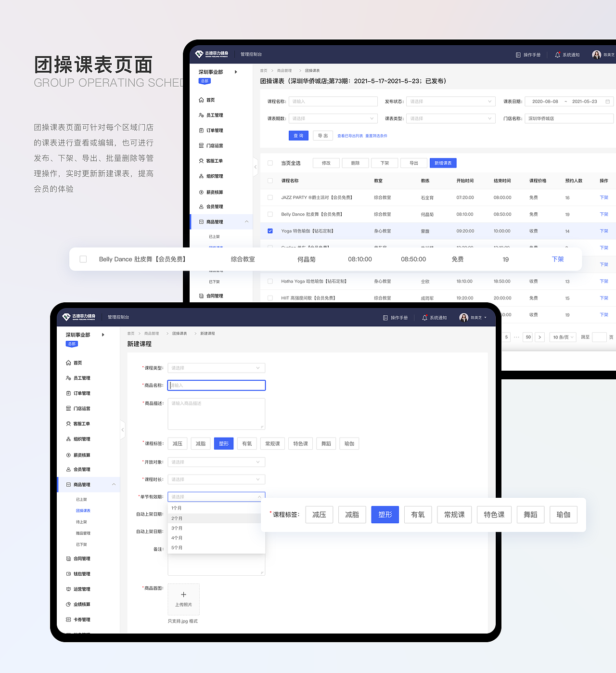Choose 3个月 from the 单节有效期 dropdown
616x673 pixels.
(177, 528)
